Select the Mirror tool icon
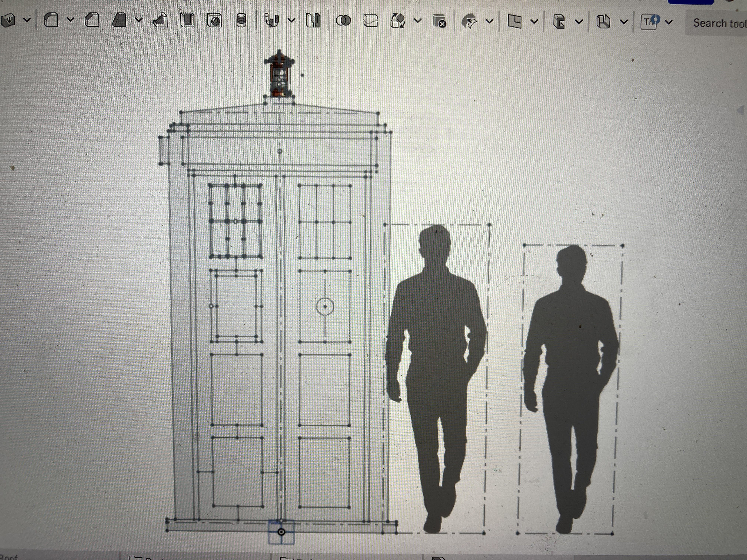This screenshot has height=560, width=747. tap(313, 21)
